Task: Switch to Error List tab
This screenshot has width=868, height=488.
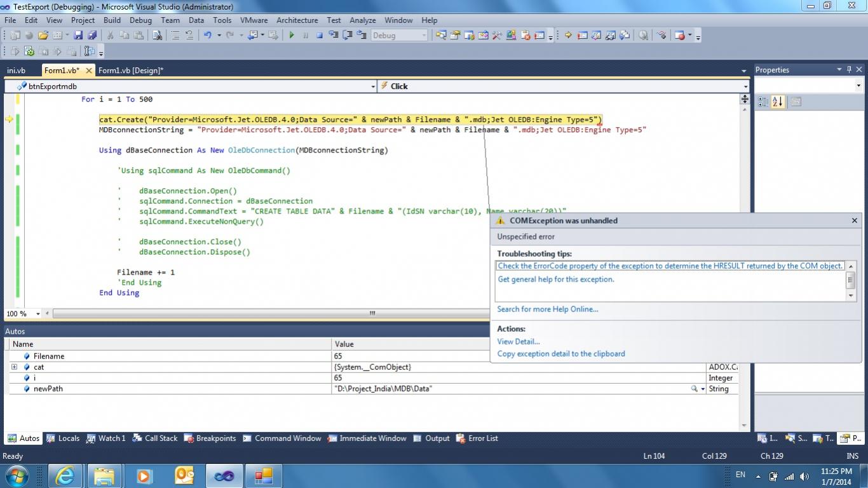Action: (477, 438)
